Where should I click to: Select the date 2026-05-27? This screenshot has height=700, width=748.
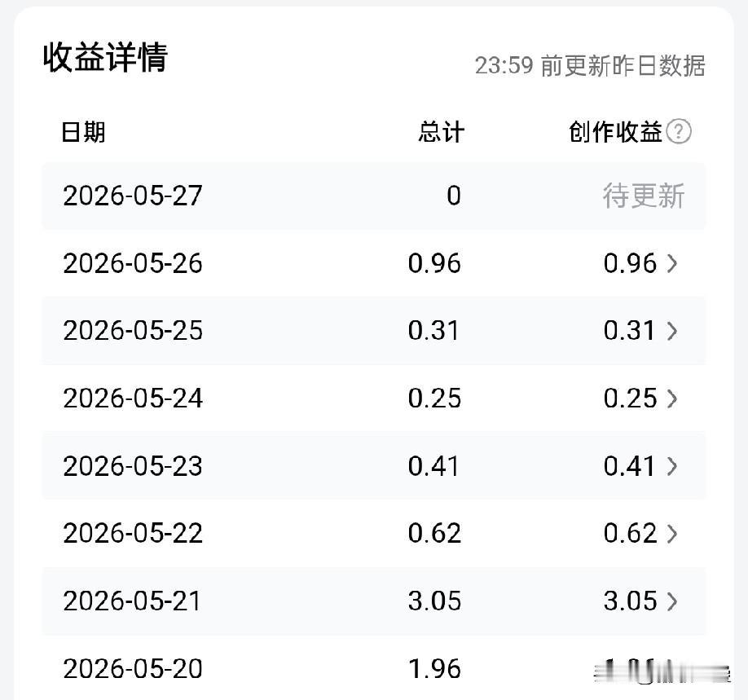pyautogui.click(x=133, y=196)
